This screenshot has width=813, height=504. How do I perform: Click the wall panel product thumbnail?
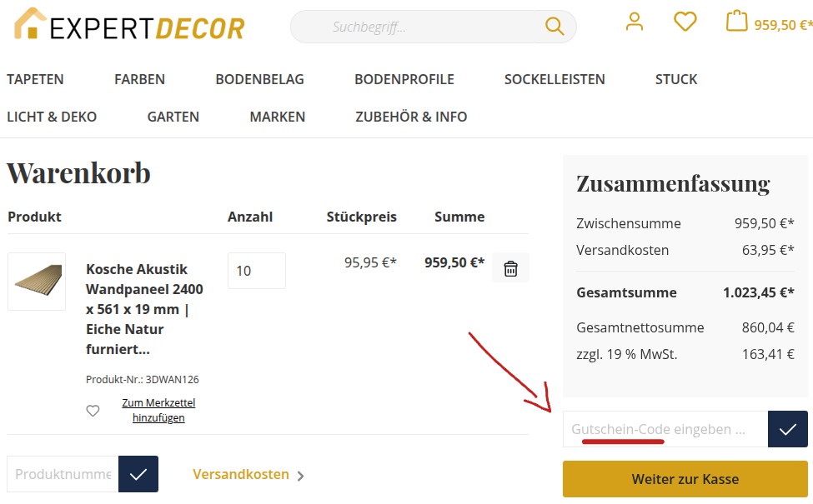pyautogui.click(x=36, y=282)
